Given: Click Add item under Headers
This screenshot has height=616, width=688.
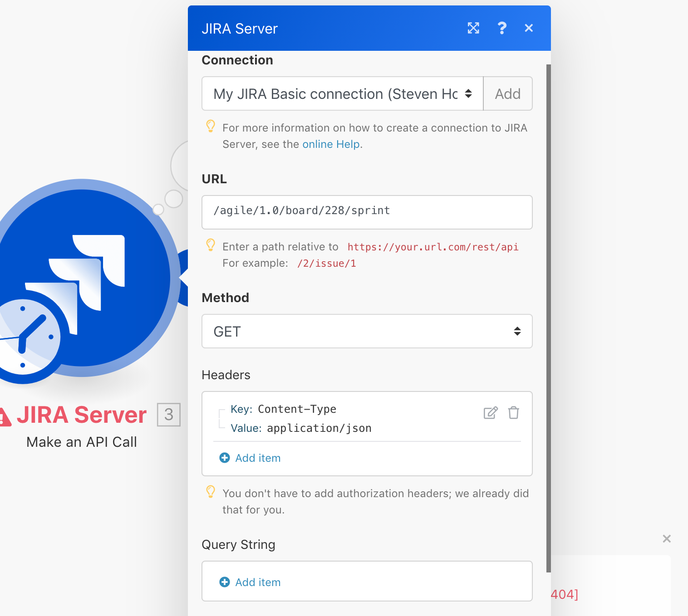Looking at the screenshot, I should [x=258, y=458].
